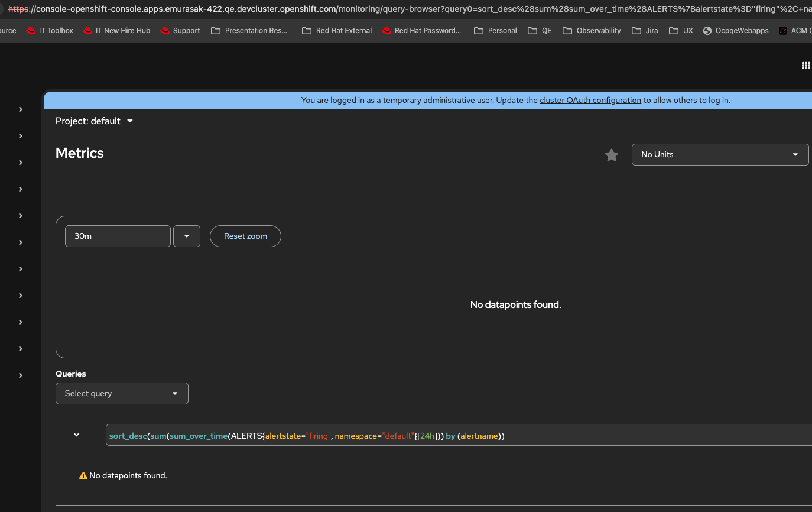The image size is (812, 512).
Task: Open the OcpqeWebapps bookmark
Action: click(736, 31)
